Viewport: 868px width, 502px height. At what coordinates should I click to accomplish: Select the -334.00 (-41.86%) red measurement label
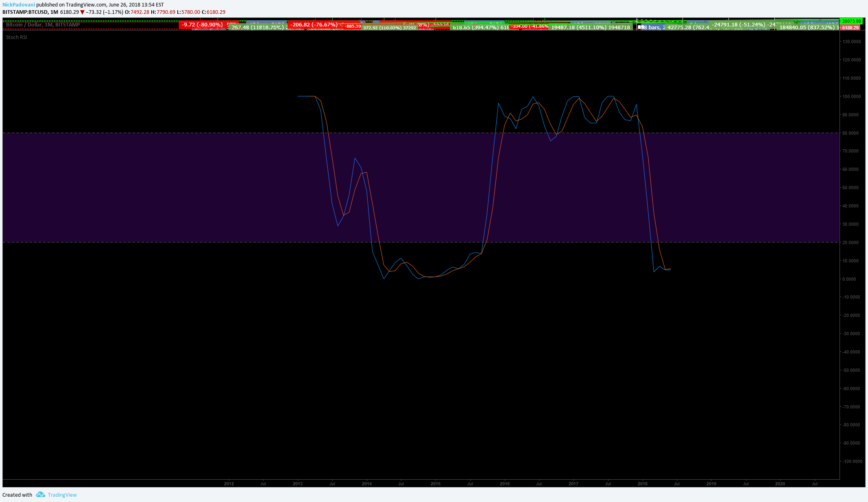coord(530,26)
